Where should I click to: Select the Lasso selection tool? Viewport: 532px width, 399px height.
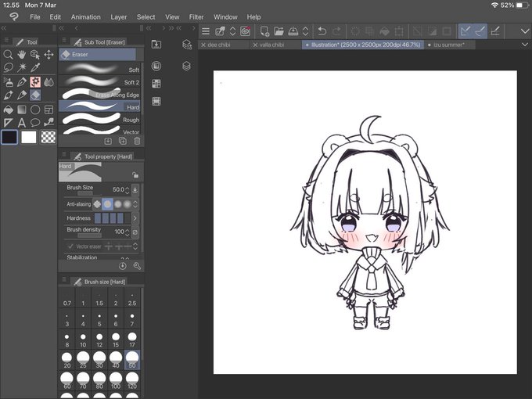pyautogui.click(x=8, y=67)
